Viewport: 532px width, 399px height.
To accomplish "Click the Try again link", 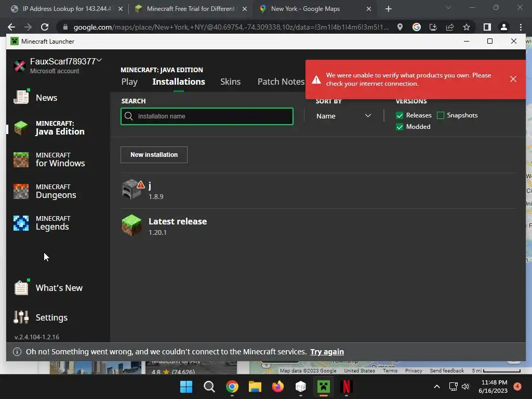I will tap(327, 352).
